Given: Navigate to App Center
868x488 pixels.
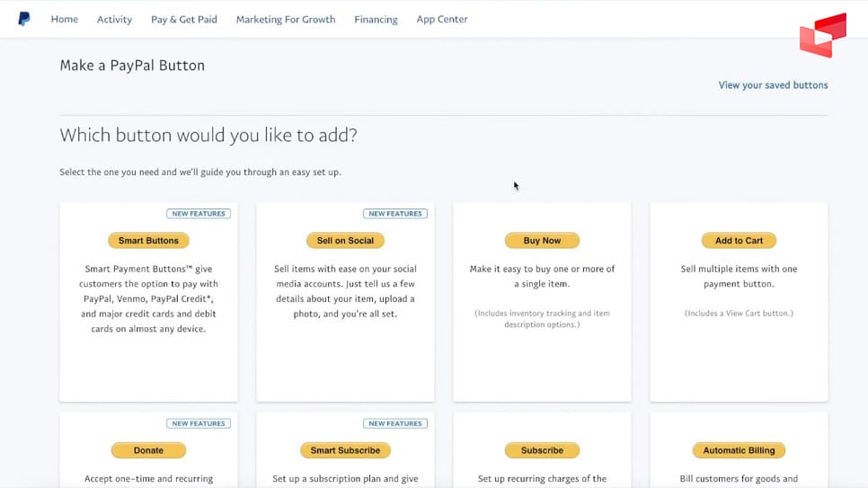Looking at the screenshot, I should tap(442, 19).
